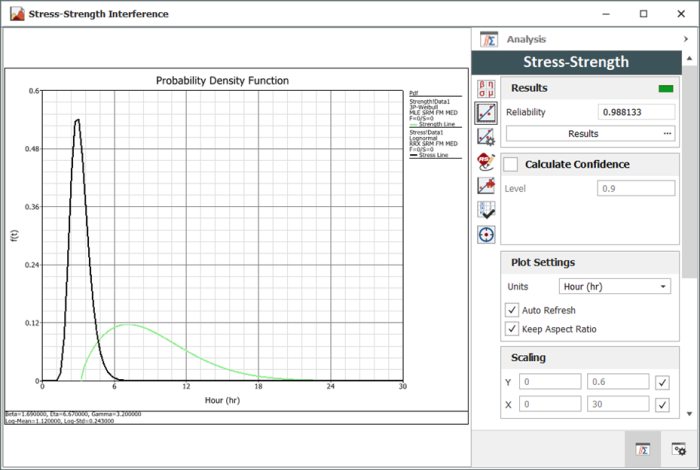
Task: Click the Analysis header icon
Action: [x=489, y=40]
